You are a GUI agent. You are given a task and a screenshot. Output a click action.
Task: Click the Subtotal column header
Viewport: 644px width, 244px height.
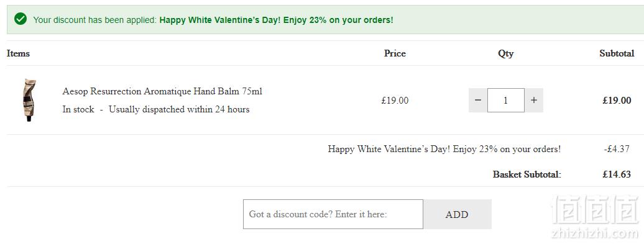click(x=617, y=53)
